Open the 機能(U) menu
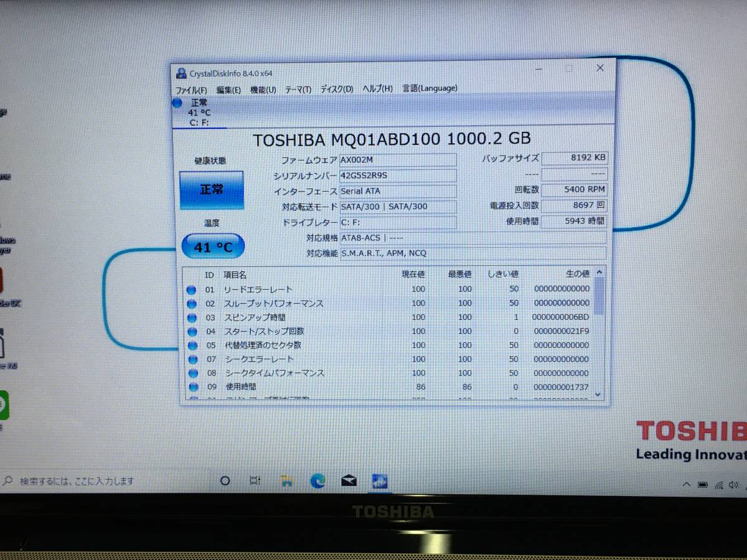 click(263, 90)
